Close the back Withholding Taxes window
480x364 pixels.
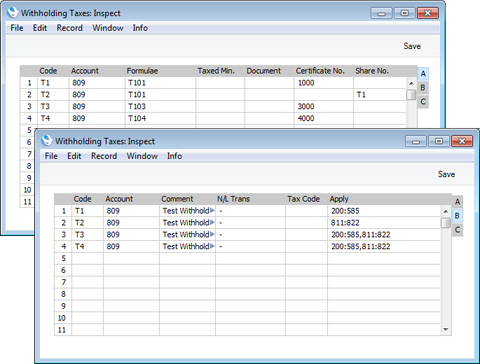pos(428,13)
